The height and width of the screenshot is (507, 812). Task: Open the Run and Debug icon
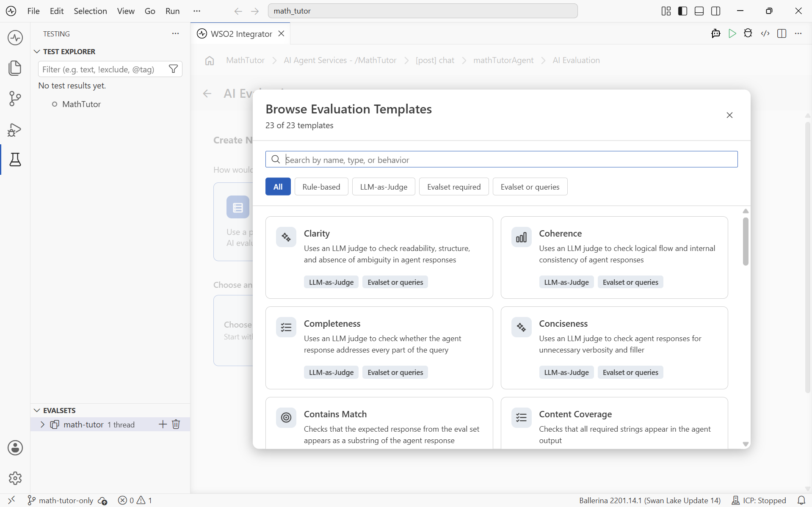coord(15,129)
